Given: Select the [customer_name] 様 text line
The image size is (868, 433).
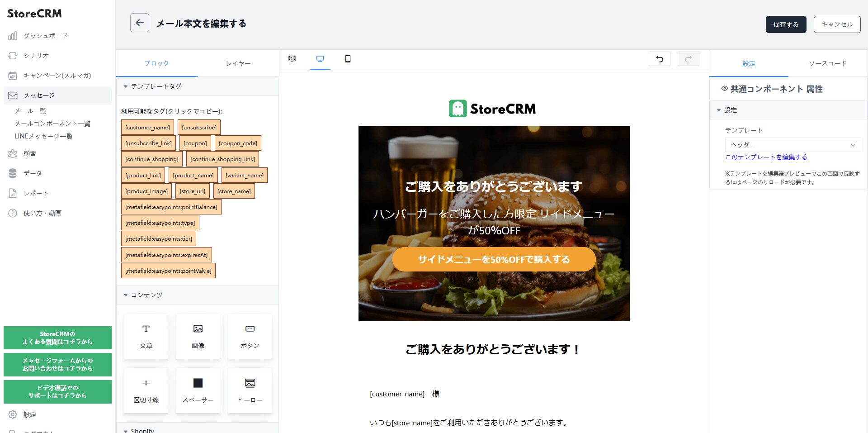Looking at the screenshot, I should (405, 394).
